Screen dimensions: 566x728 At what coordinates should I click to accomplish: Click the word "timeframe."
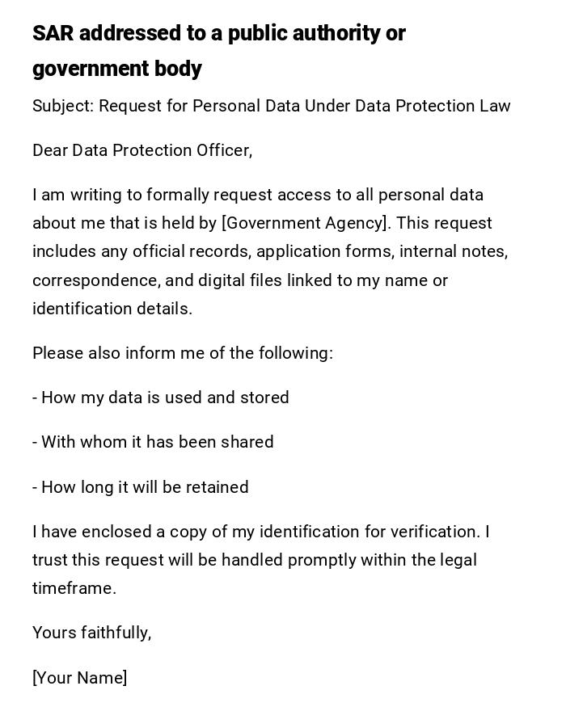coord(74,588)
